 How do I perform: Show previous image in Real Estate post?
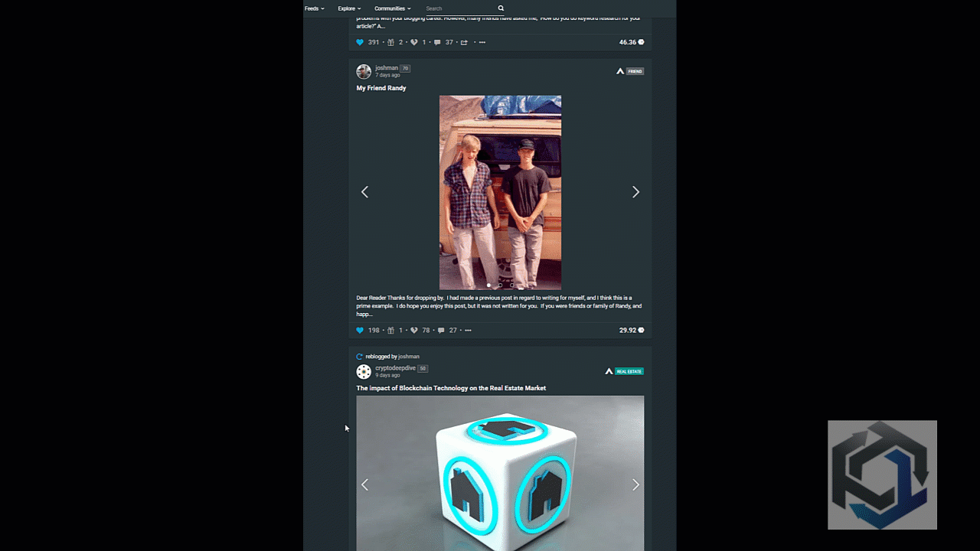point(364,484)
